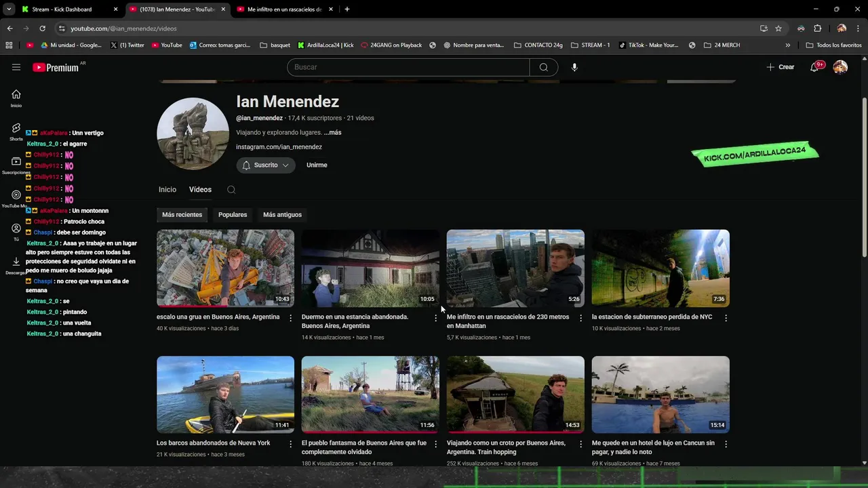
Task: Open the Tú sidebar item
Action: [16, 232]
